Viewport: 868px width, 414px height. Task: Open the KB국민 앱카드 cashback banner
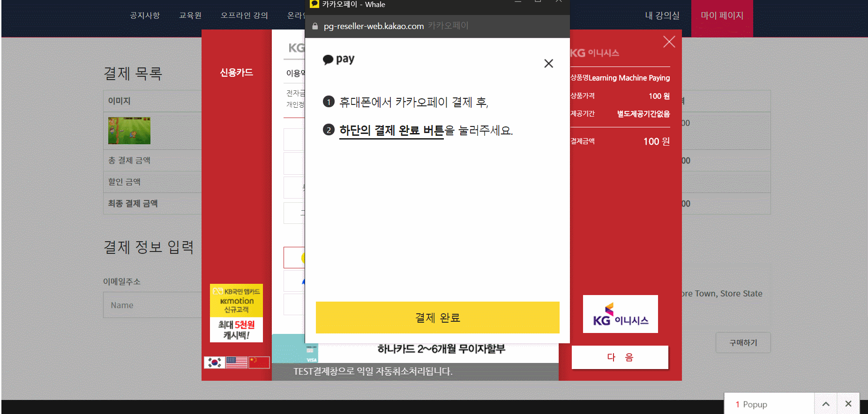(x=236, y=313)
